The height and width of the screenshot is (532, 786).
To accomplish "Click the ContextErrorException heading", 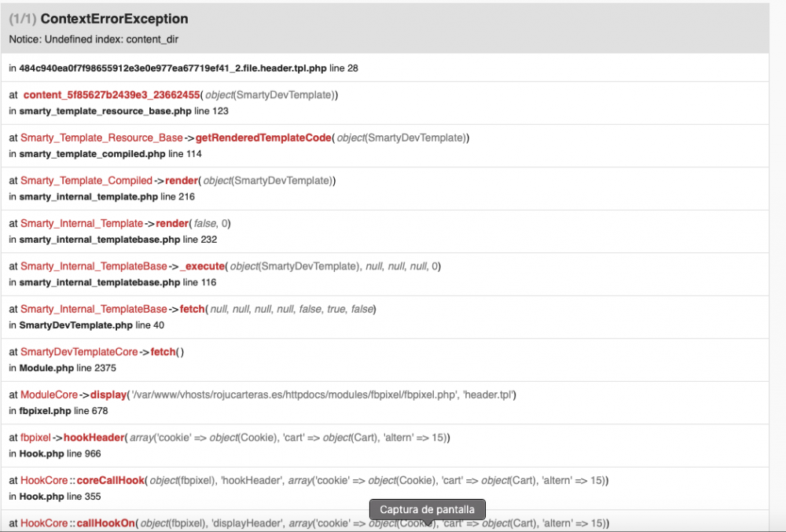I will click(x=114, y=19).
